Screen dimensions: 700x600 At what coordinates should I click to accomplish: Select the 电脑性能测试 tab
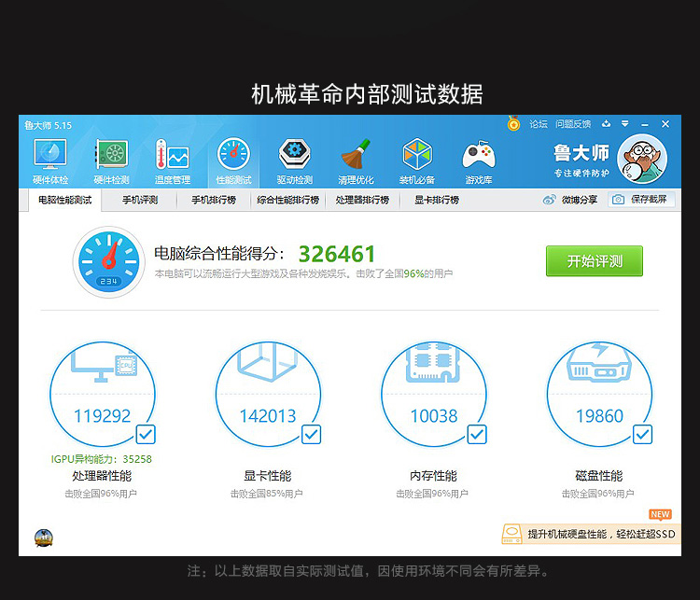64,200
